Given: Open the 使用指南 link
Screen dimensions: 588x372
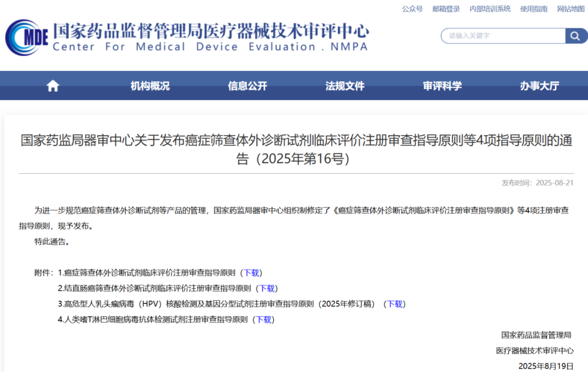Looking at the screenshot, I should coord(534,9).
